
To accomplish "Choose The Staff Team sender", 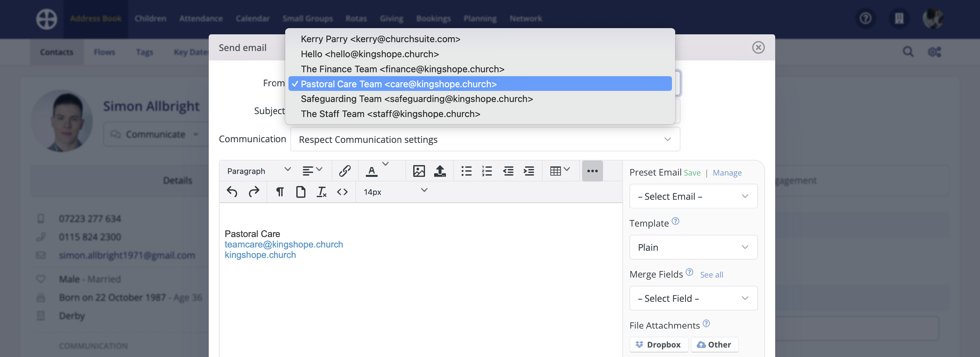I will 480,114.
